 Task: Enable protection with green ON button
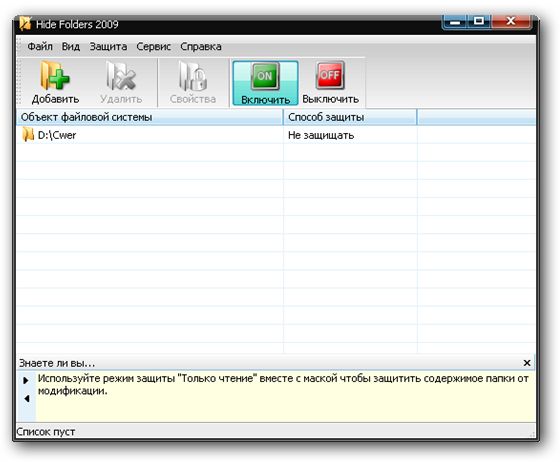point(265,76)
